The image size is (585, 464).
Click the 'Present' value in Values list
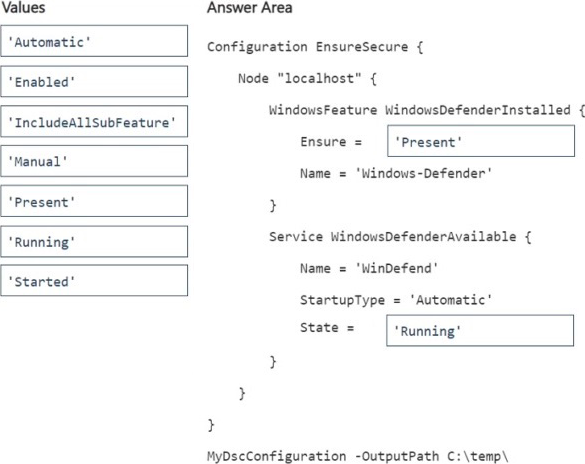point(94,201)
